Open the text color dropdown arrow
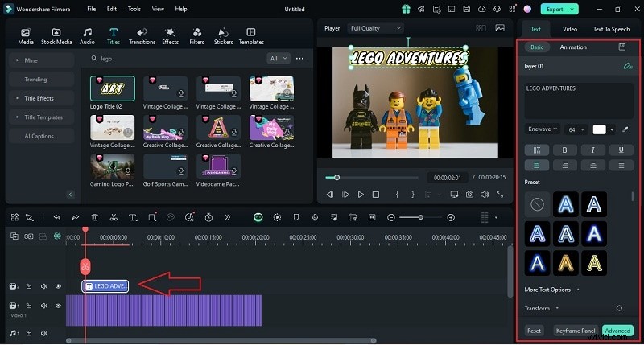The width and height of the screenshot is (644, 345). pyautogui.click(x=612, y=129)
